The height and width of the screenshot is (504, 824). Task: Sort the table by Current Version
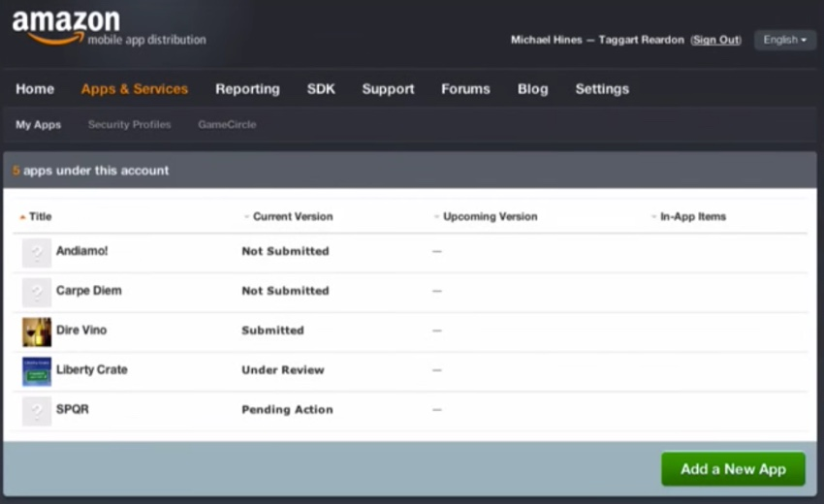pyautogui.click(x=293, y=216)
